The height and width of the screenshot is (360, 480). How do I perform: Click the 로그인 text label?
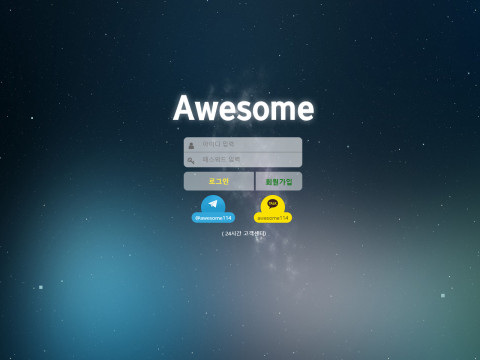[219, 181]
